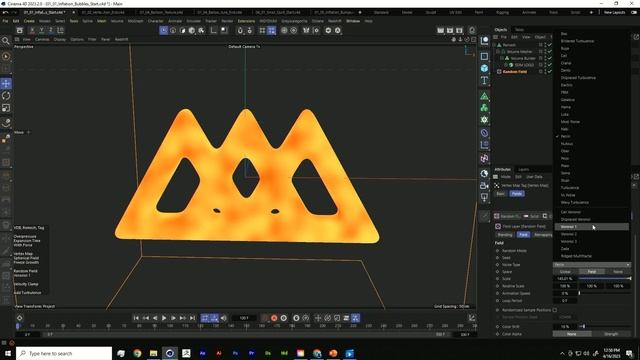This screenshot has height=360, width=640.
Task: Click the Light object icon
Action: [484, 198]
